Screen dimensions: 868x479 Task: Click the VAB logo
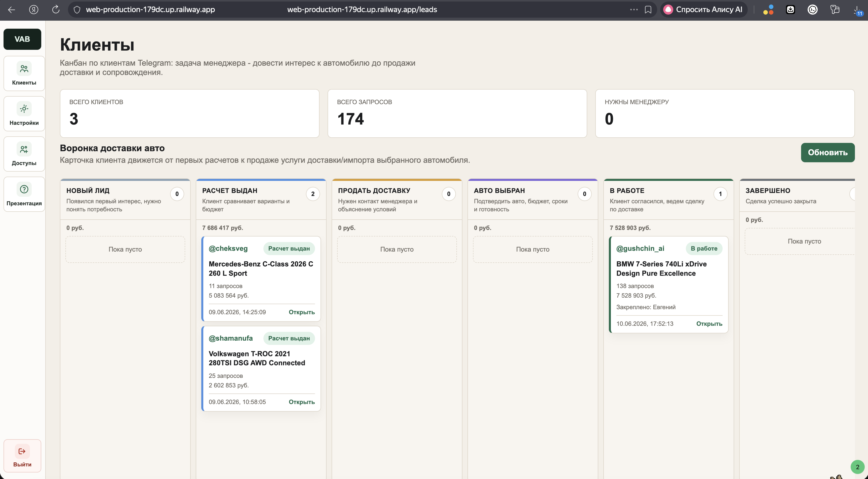coord(22,39)
